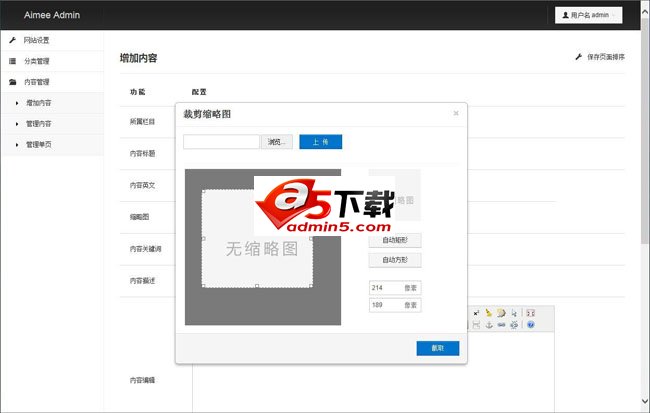Click the blue 上传 upload button
Image resolution: width=650 pixels, height=413 pixels.
[x=320, y=142]
